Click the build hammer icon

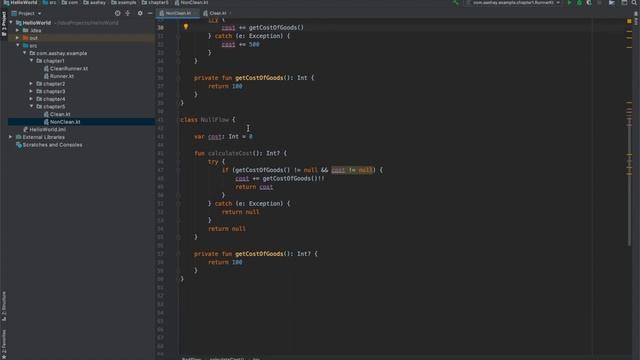[x=456, y=3]
